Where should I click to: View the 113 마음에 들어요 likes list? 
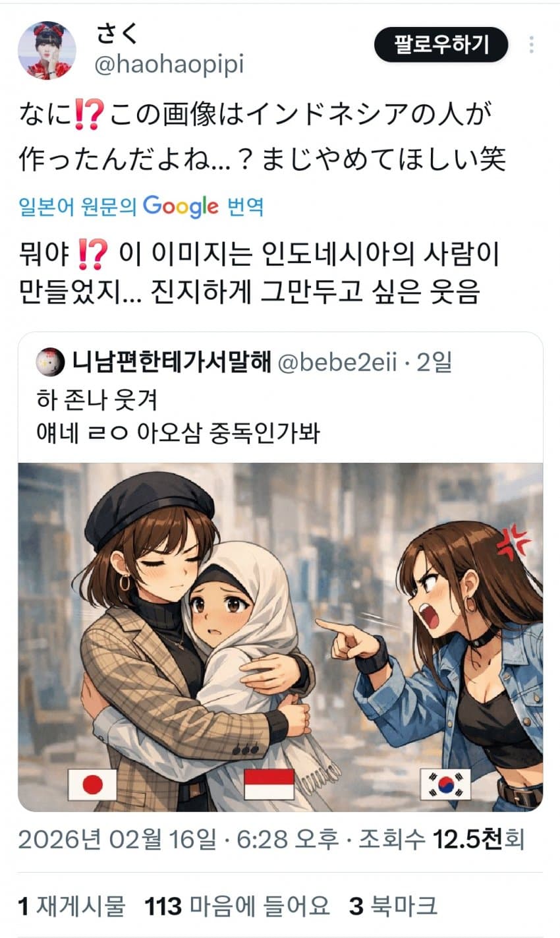[x=237, y=906]
